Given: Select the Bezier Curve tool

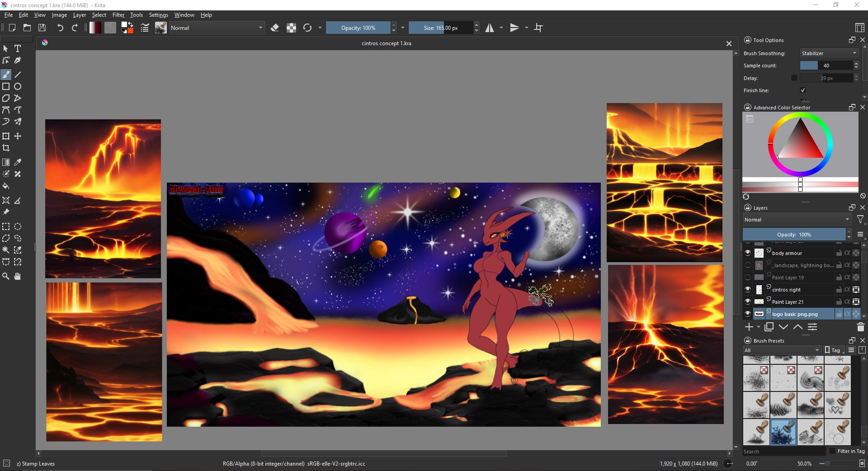Looking at the screenshot, I should coord(6,110).
